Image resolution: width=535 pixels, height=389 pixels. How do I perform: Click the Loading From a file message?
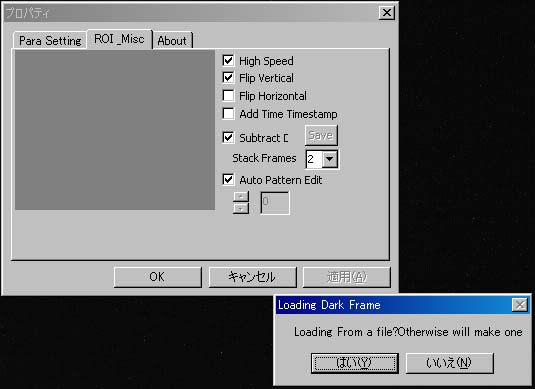pos(408,332)
